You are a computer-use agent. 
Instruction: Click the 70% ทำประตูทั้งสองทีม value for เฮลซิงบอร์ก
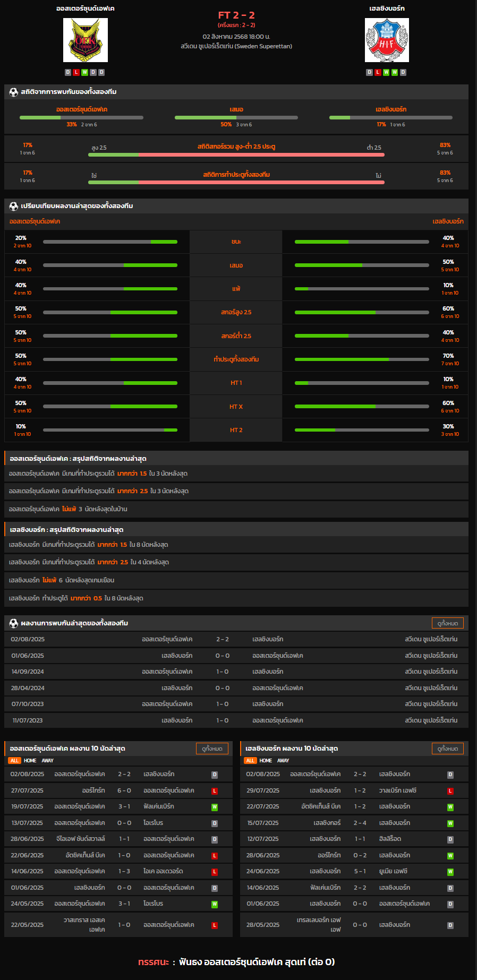pos(448,356)
